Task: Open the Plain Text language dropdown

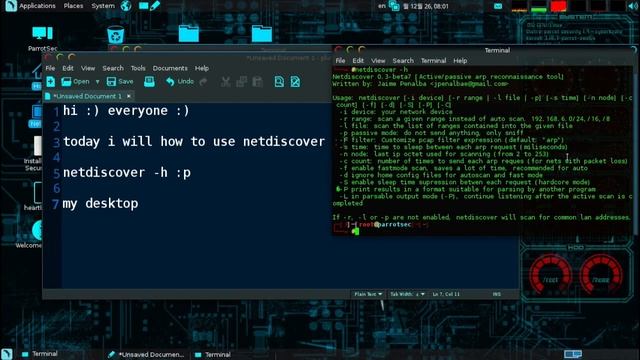Action: click(x=368, y=294)
